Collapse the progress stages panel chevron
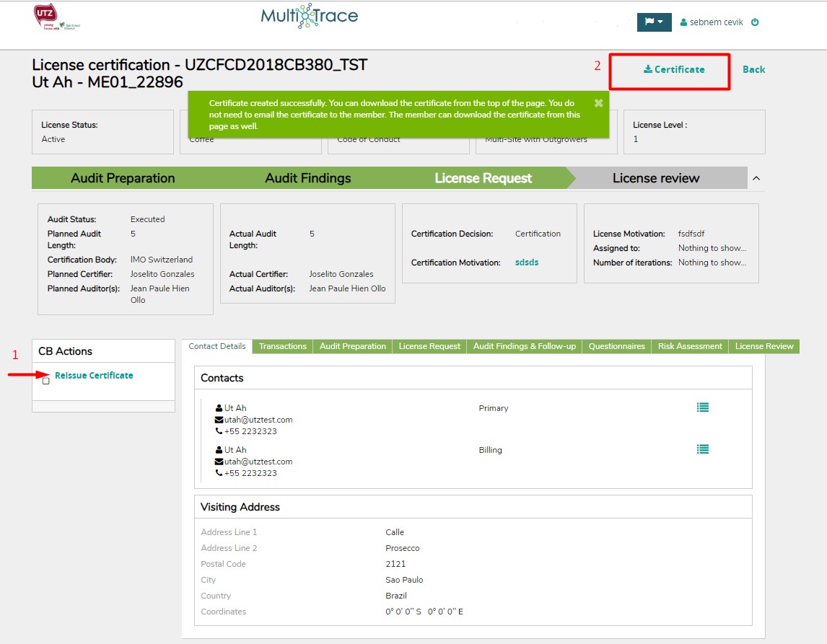 coord(756,178)
